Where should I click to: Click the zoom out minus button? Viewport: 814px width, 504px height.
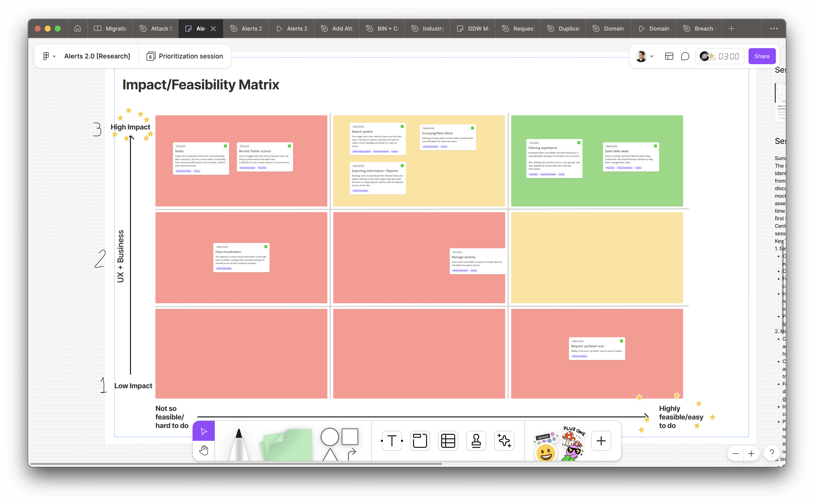(735, 453)
